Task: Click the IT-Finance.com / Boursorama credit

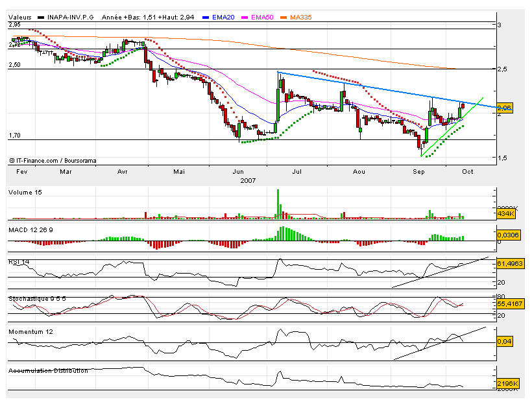Action: [x=53, y=161]
